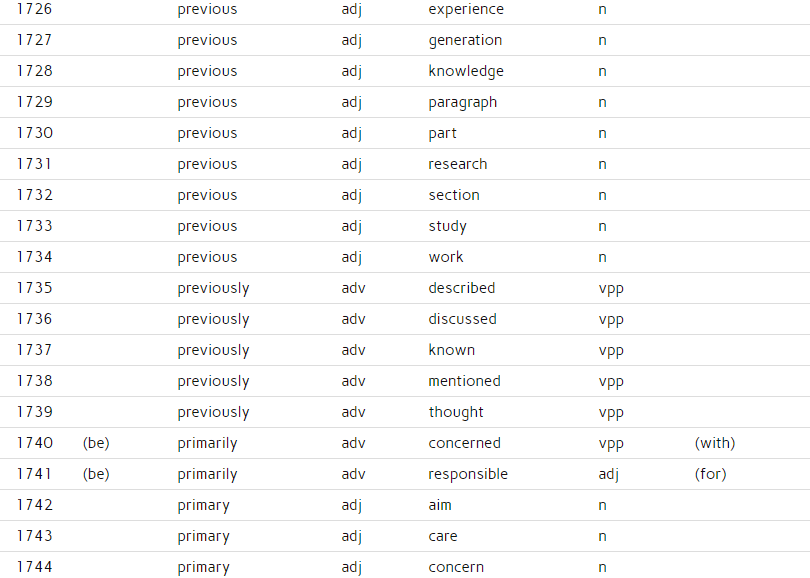Select row number 1726

(x=35, y=9)
